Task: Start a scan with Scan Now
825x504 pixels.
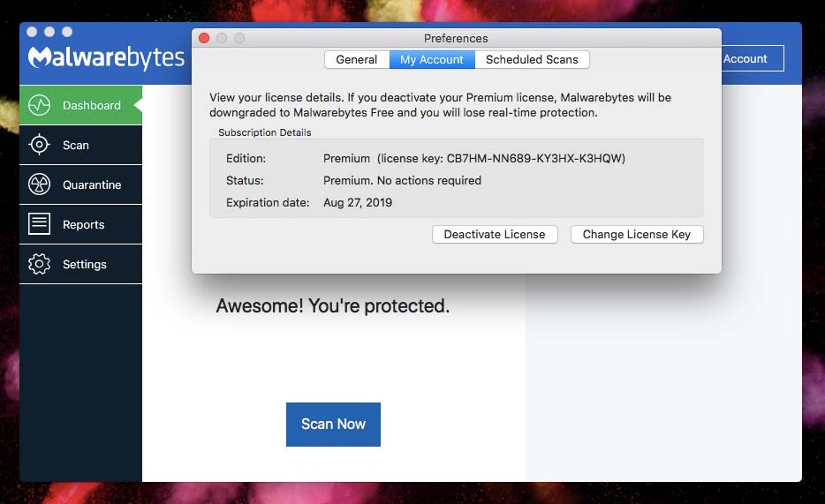Action: tap(333, 424)
